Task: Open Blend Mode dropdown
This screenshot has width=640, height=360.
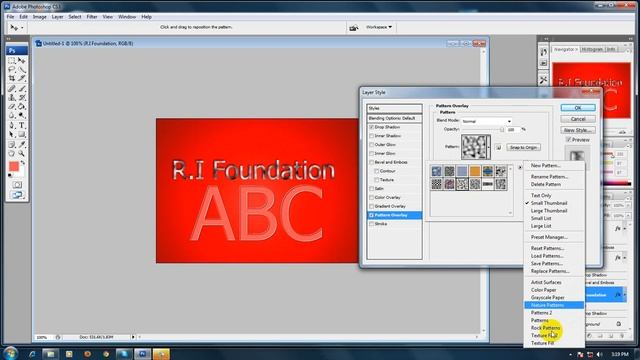Action: pos(486,121)
